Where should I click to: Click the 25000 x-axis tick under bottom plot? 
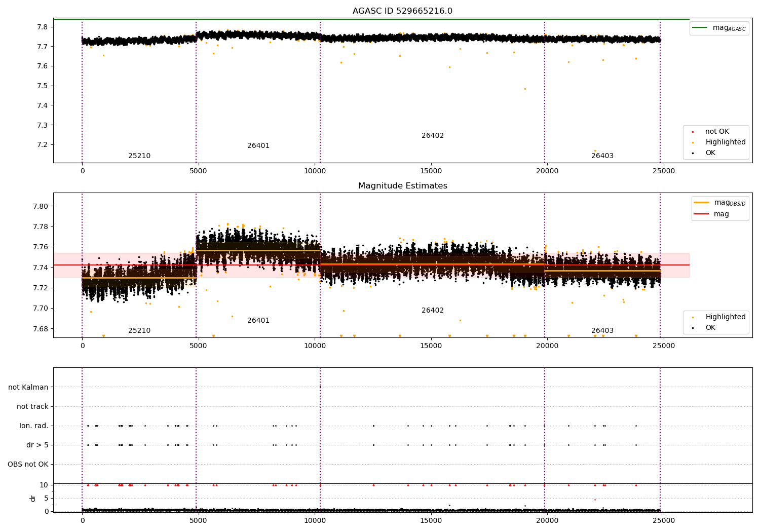[663, 521]
